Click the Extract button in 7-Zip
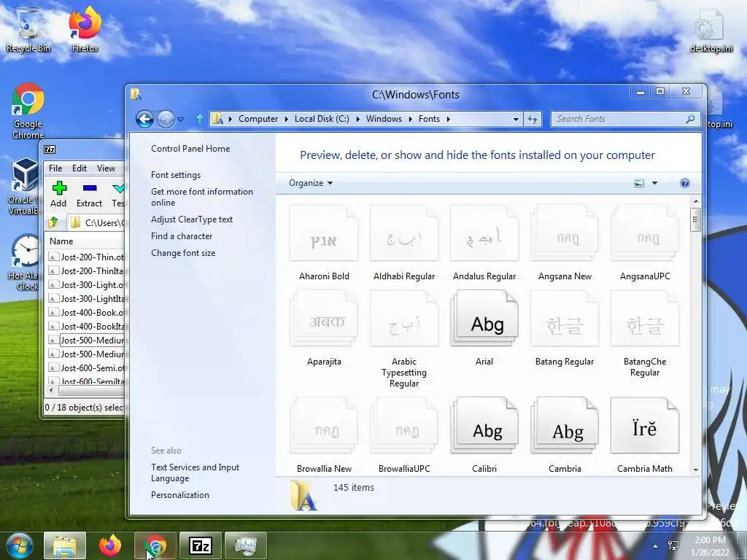 click(x=89, y=194)
